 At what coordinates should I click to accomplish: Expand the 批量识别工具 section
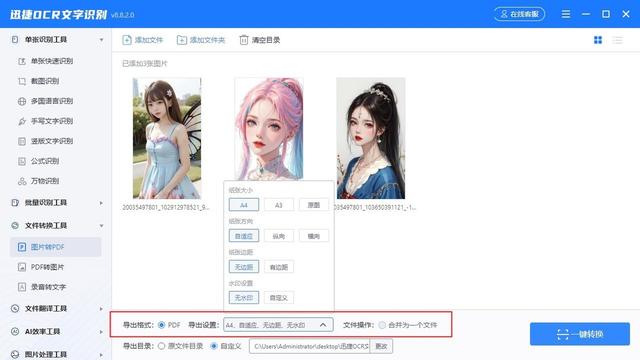tap(101, 203)
